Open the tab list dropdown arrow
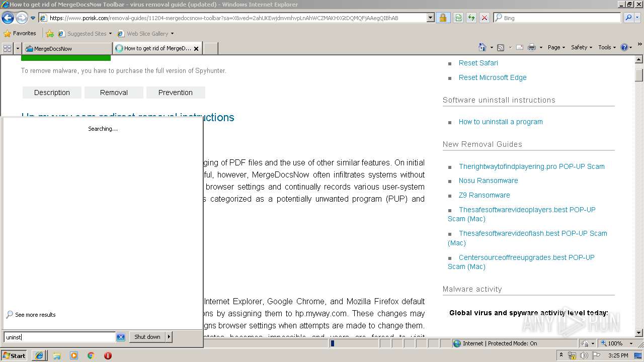644x362 pixels. click(18, 48)
